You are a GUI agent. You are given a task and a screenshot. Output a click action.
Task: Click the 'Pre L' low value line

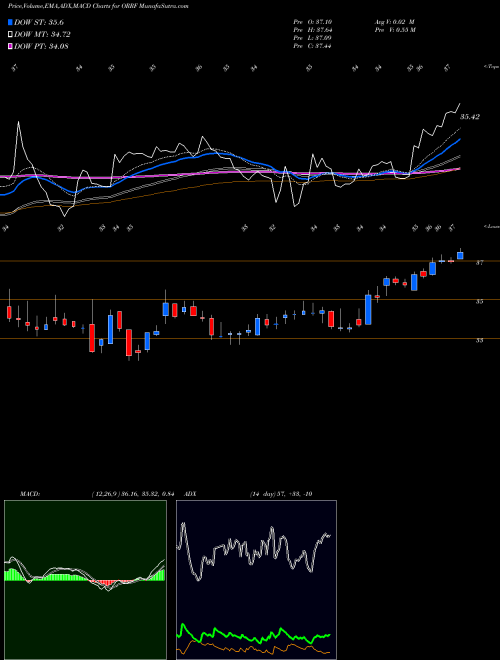coord(313,38)
